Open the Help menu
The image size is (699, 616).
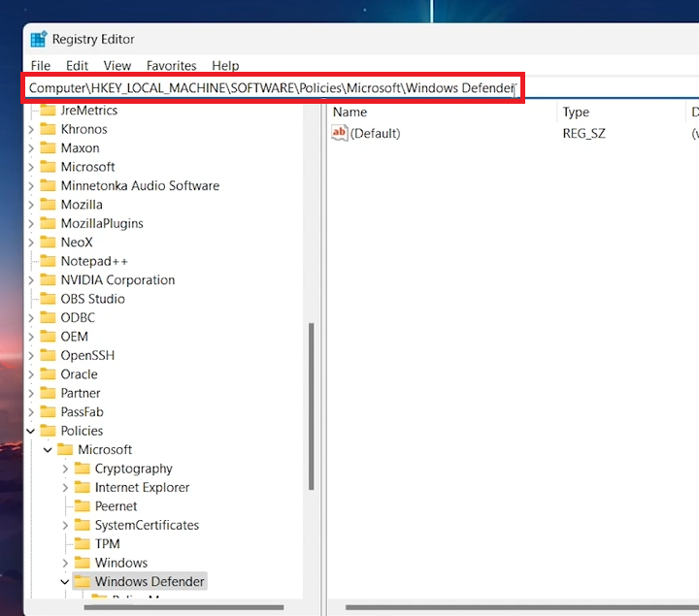coord(225,66)
